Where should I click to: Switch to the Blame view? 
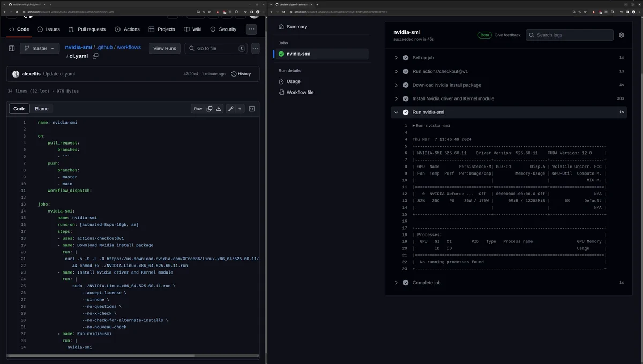[x=42, y=109]
